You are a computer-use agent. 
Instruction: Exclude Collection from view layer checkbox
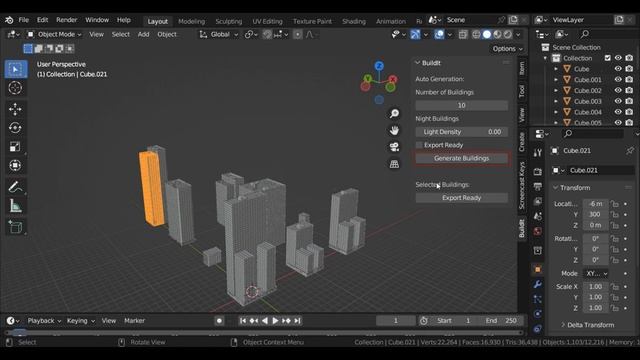click(x=607, y=58)
